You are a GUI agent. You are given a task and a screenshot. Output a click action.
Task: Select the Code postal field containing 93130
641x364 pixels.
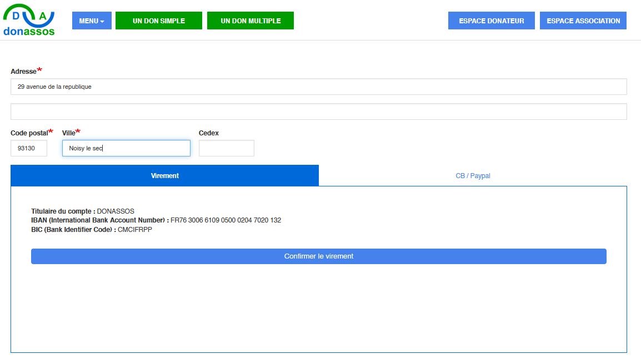tap(29, 148)
